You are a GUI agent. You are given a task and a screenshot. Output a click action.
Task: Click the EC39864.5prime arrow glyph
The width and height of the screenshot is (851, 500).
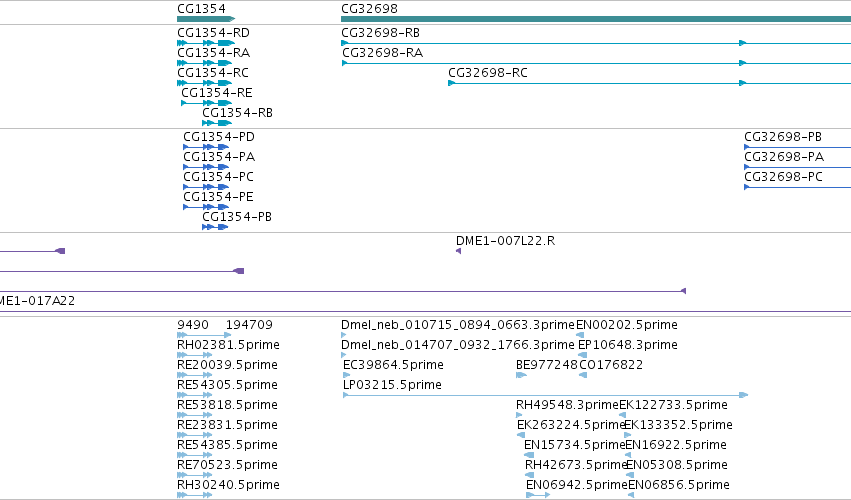[346, 375]
